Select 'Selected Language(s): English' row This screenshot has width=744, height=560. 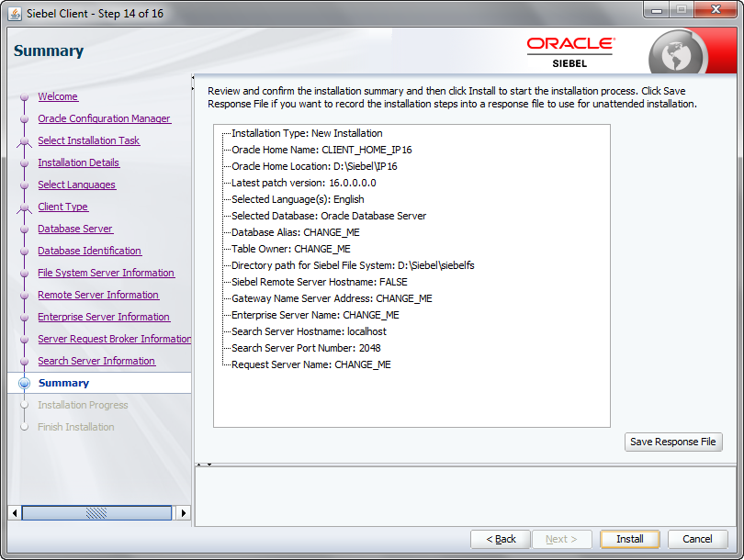click(298, 199)
